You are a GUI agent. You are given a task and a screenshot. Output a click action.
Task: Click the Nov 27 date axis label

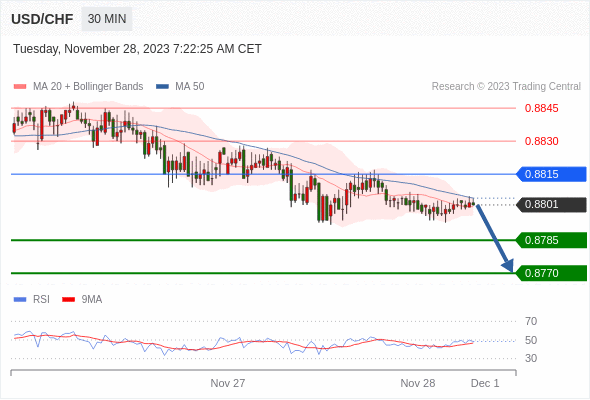(228, 383)
